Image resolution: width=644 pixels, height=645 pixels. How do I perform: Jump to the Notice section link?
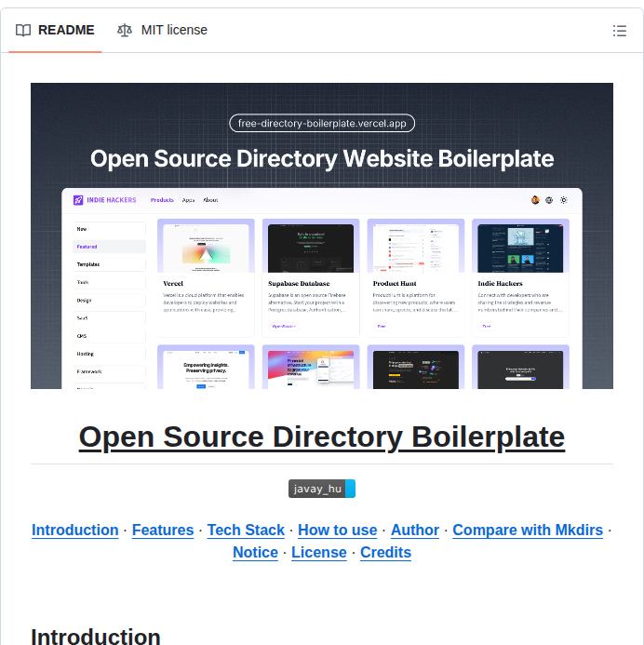tap(255, 553)
